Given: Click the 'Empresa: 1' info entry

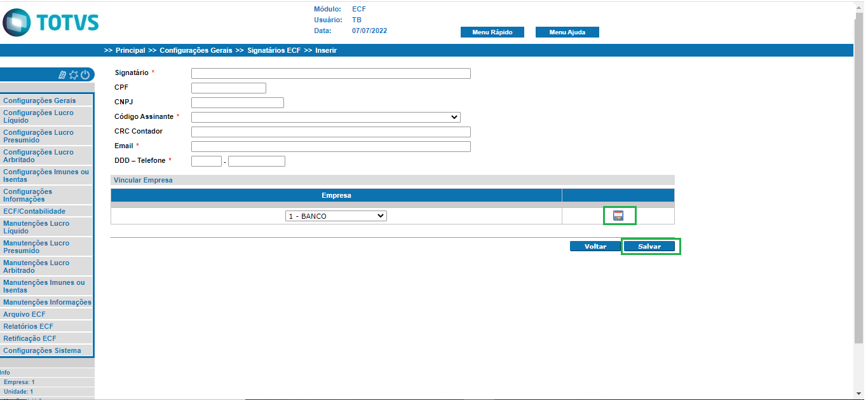Looking at the screenshot, I should 19,382.
